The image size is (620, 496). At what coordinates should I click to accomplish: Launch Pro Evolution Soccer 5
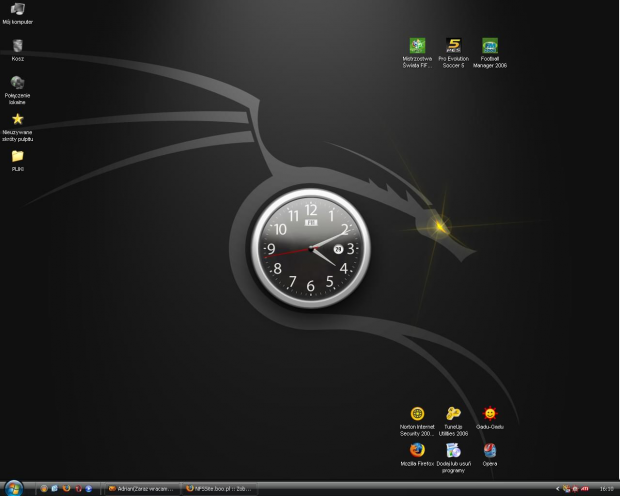pyautogui.click(x=453, y=45)
